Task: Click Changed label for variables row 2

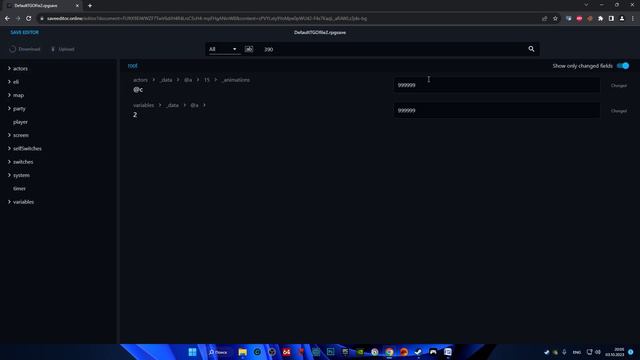Action: pyautogui.click(x=618, y=111)
